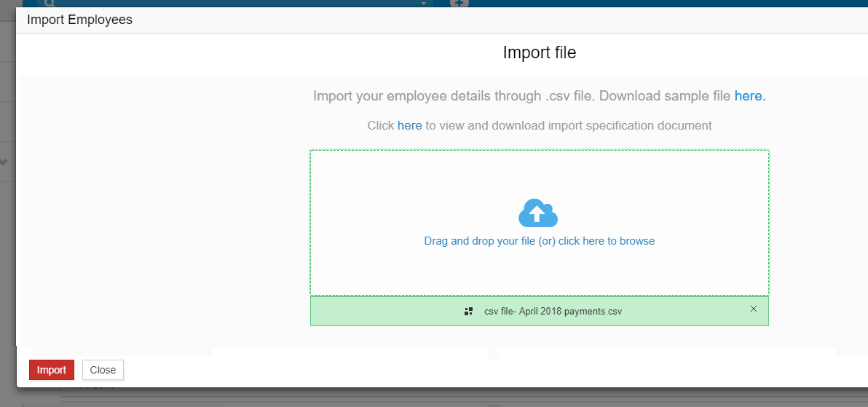The width and height of the screenshot is (868, 407).
Task: Click the blue cloud upload icon
Action: click(538, 213)
